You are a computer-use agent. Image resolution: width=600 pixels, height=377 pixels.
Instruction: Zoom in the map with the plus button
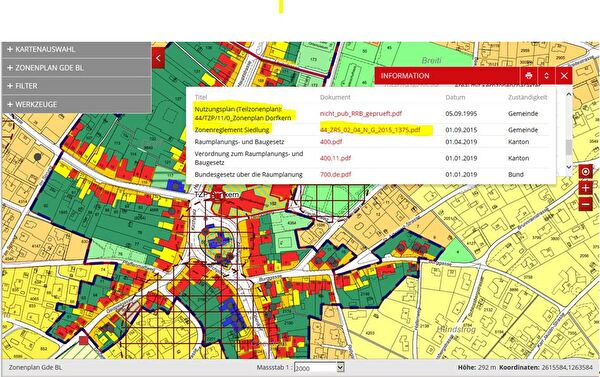[585, 188]
